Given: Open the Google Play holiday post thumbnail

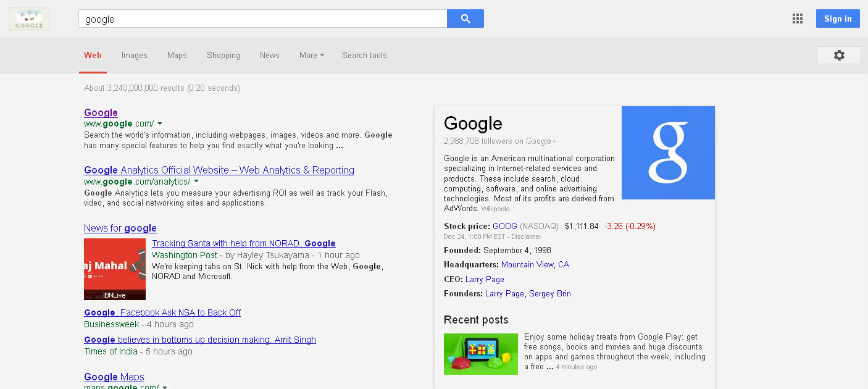Looking at the screenshot, I should click(x=481, y=354).
